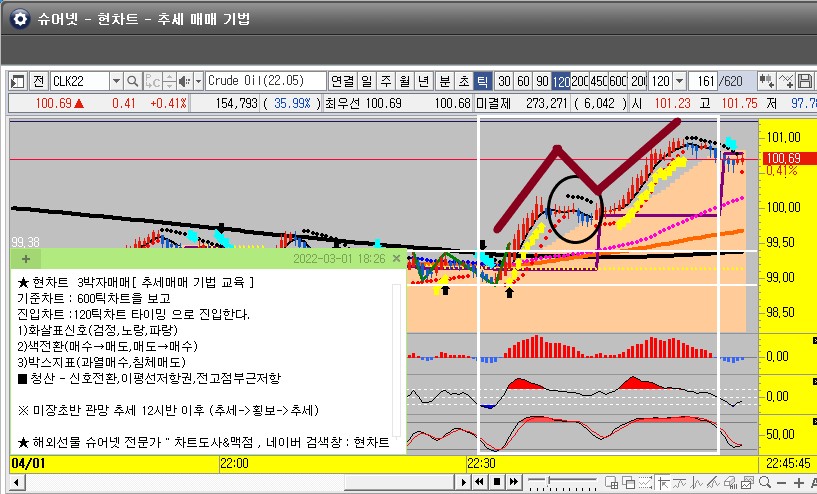
Task: Rewind the chart with the double-left arrow
Action: click(479, 482)
